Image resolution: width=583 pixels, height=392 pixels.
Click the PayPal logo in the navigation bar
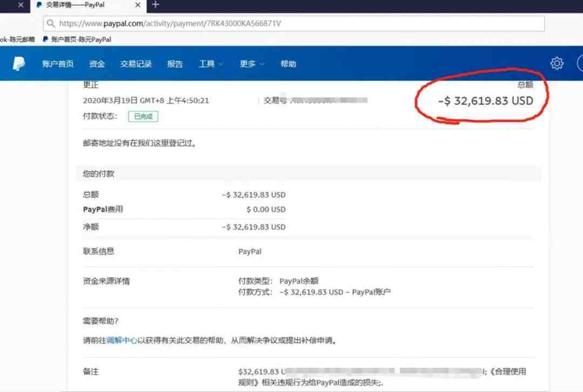tap(19, 64)
